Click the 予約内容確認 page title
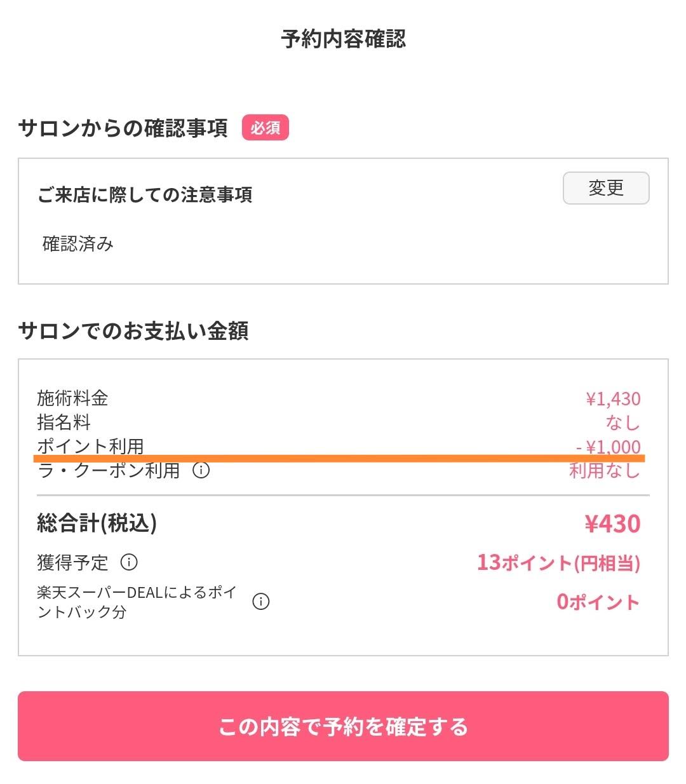686x784 pixels. point(343,39)
